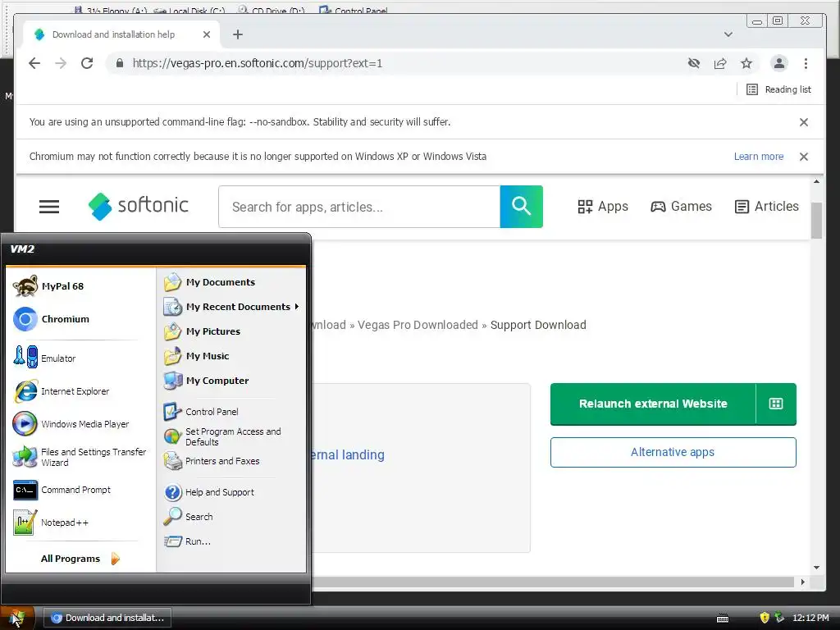Open Apps section on Softonic
This screenshot has width=840, height=630.
[603, 206]
